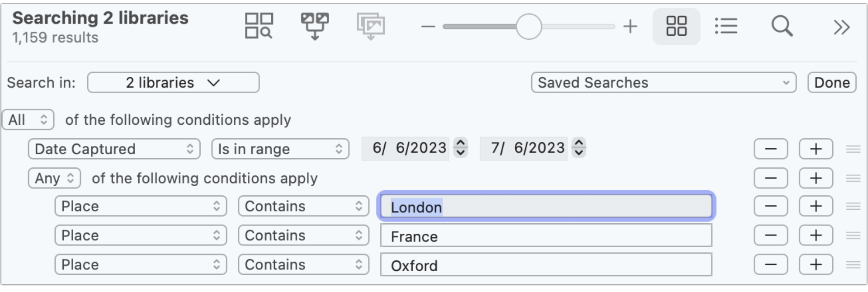Open the "2 libraries" dropdown

tap(173, 83)
